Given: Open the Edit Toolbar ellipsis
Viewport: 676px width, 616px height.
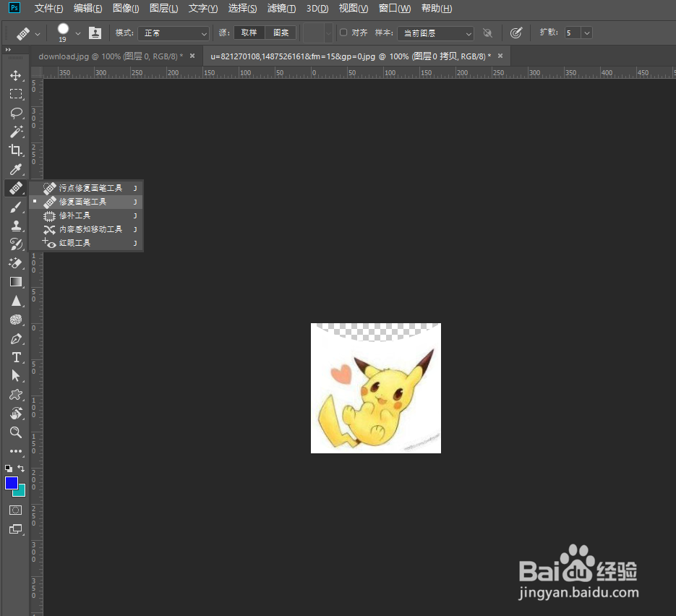Looking at the screenshot, I should click(16, 451).
